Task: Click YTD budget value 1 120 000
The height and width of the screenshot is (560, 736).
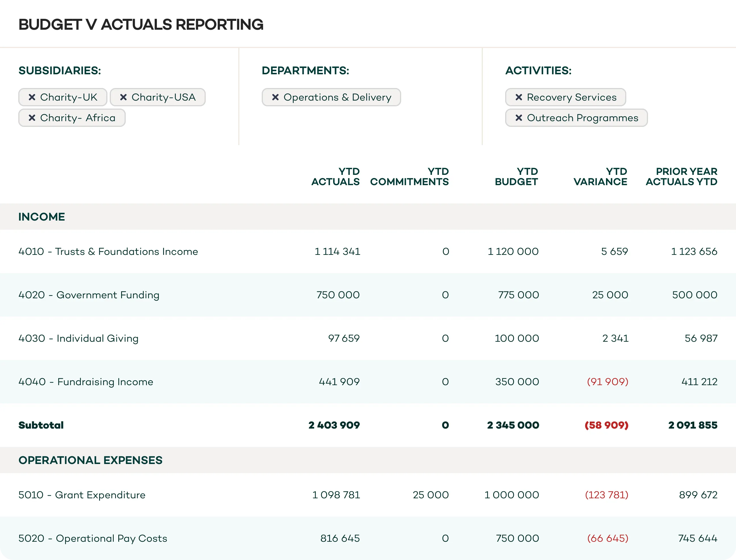Action: click(513, 251)
